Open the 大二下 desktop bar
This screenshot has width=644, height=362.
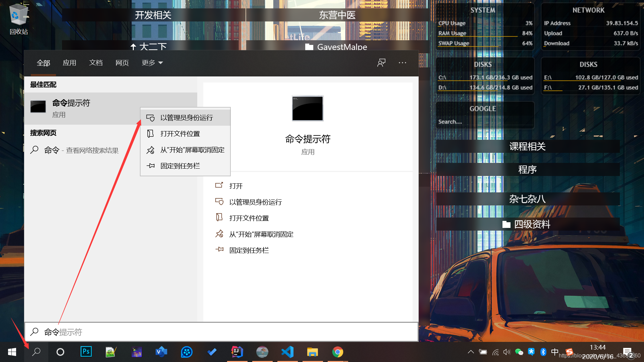(153, 46)
